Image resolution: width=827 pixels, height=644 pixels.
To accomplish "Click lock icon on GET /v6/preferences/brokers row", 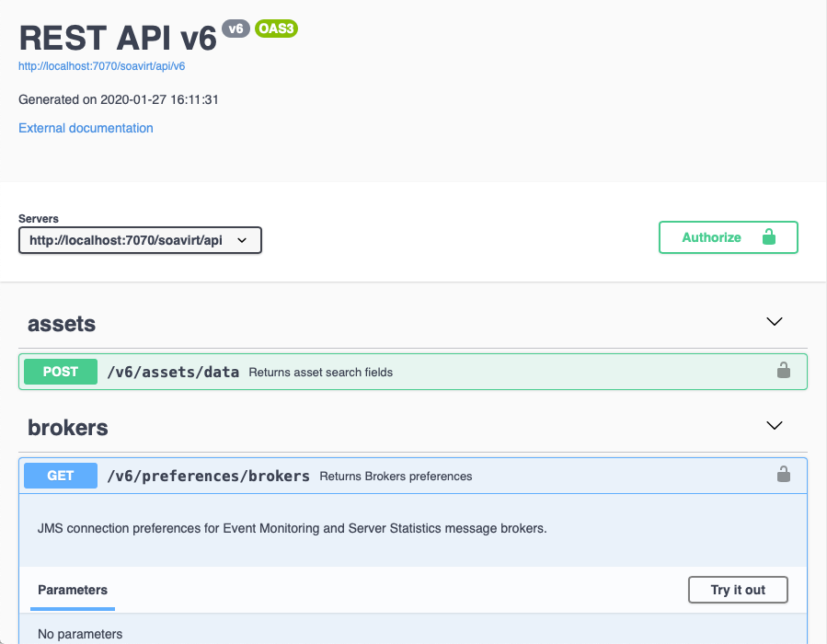I will point(783,475).
